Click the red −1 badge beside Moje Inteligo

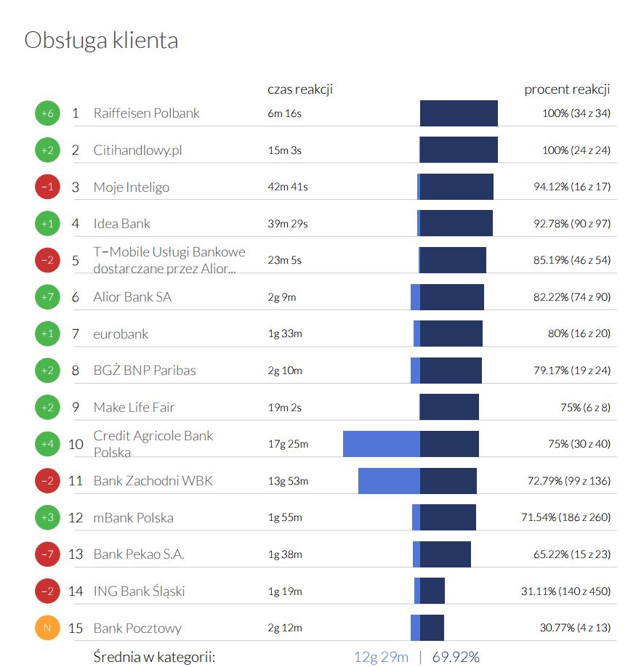click(47, 187)
